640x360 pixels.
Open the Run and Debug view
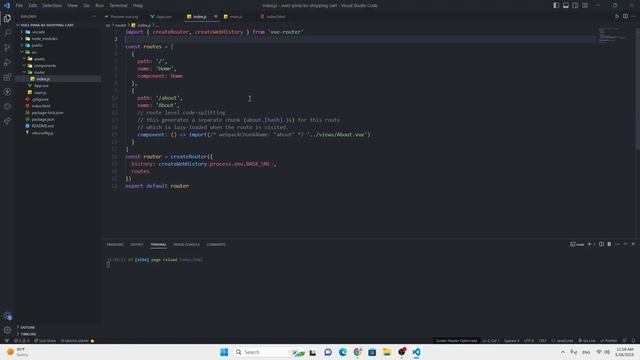point(7,62)
